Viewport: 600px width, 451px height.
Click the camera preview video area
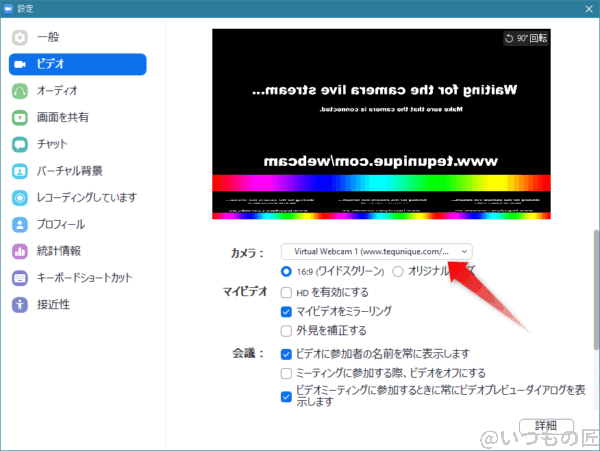[x=382, y=124]
